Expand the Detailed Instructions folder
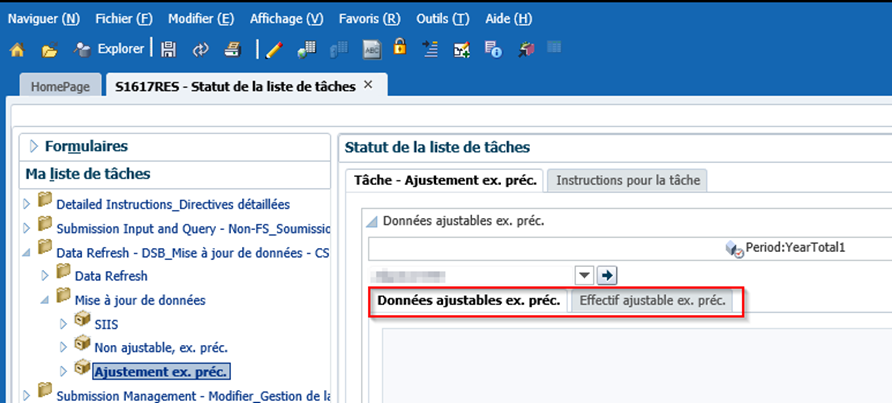 click(27, 204)
